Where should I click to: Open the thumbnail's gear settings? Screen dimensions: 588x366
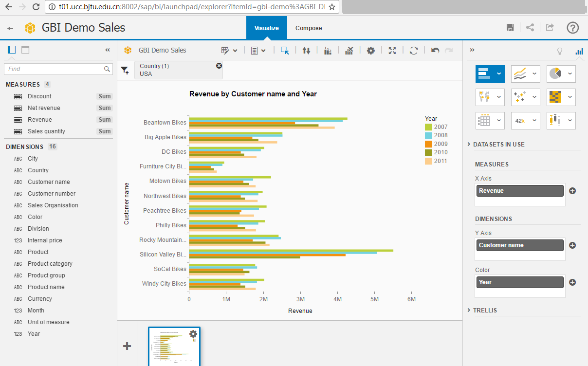(193, 334)
